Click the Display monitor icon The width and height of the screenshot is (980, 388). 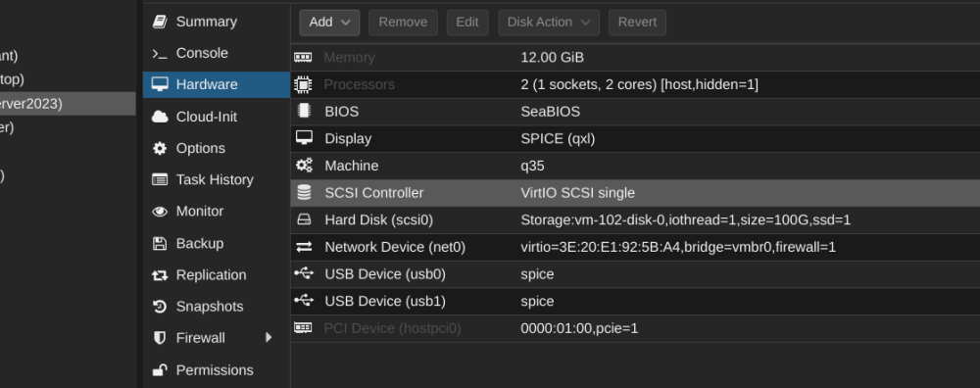pos(304,138)
